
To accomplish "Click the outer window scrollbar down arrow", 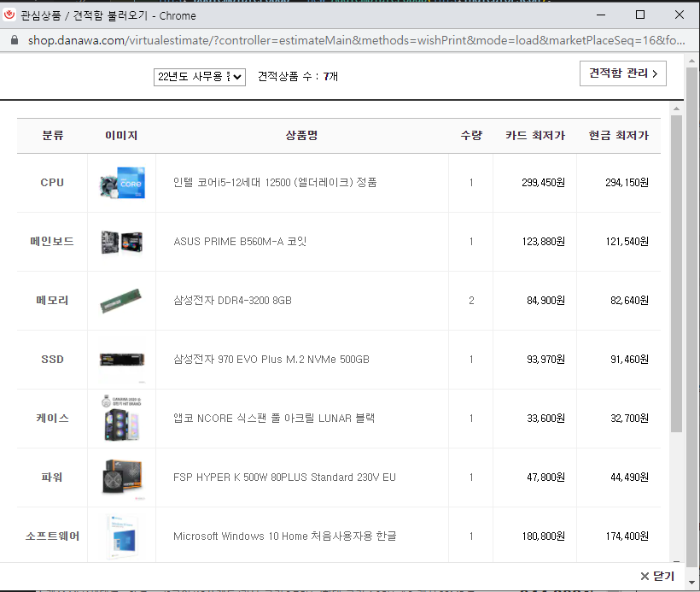I will tap(692, 583).
